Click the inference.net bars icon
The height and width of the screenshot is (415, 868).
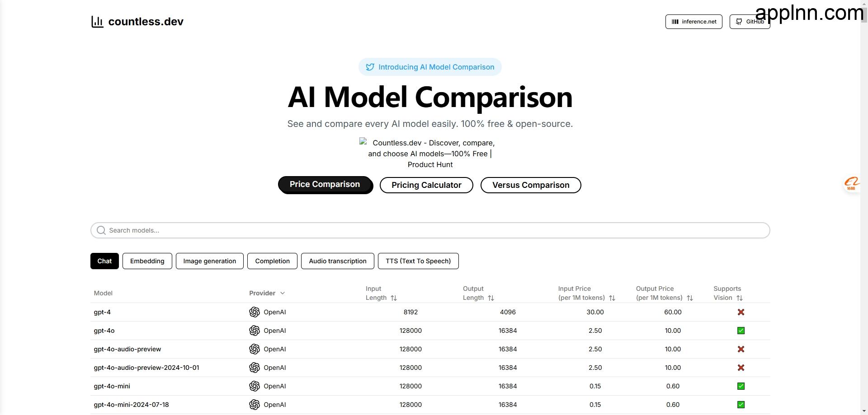click(675, 21)
